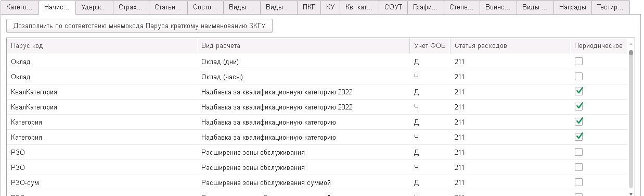
Task: Select Надбавка за квалификационную категорию 2022, Ч row
Action: point(303,107)
